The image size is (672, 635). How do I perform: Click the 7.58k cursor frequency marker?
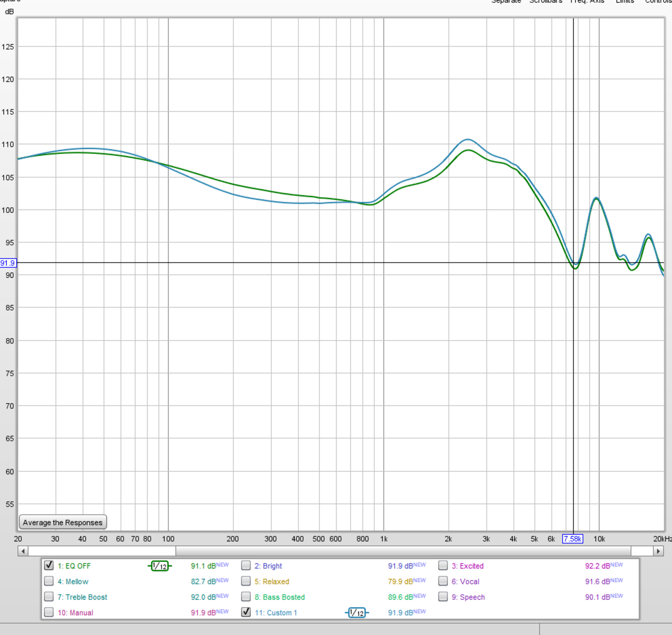tap(573, 539)
